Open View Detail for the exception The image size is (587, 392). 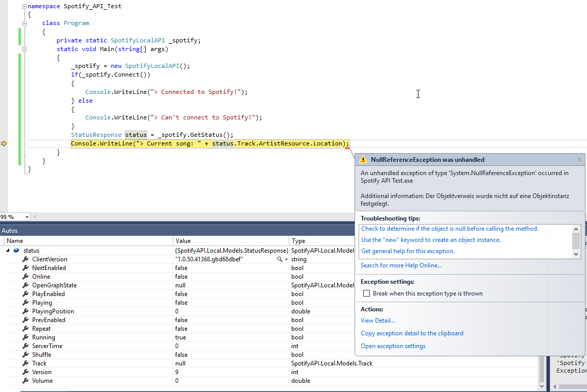point(378,320)
